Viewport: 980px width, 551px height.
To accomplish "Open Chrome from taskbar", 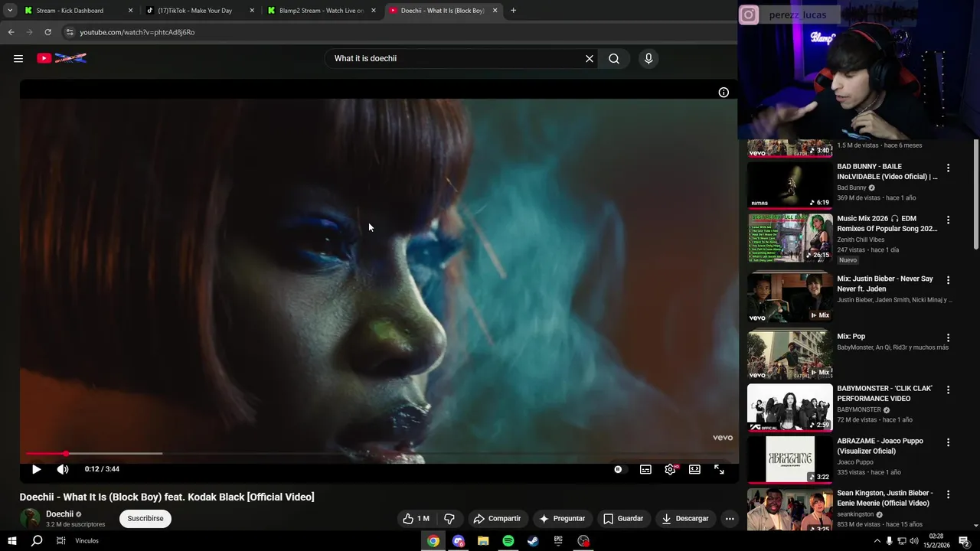I will coord(433,541).
